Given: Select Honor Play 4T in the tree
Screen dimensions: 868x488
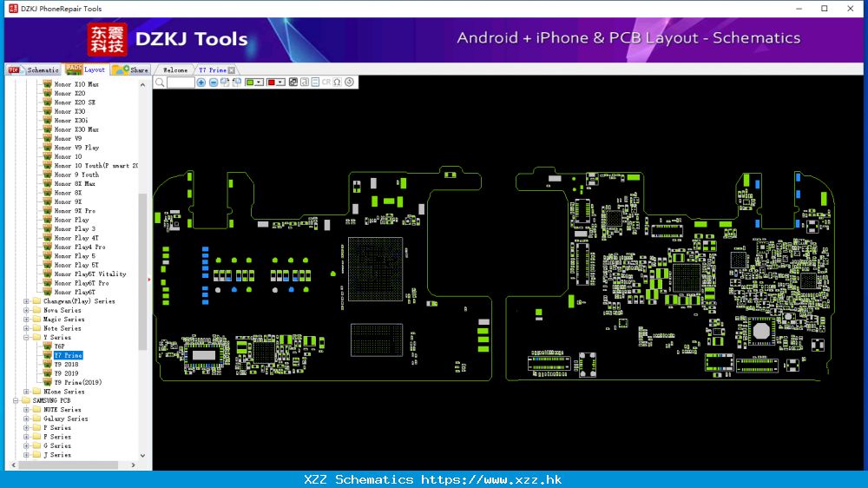Looking at the screenshot, I should pyautogui.click(x=76, y=238).
